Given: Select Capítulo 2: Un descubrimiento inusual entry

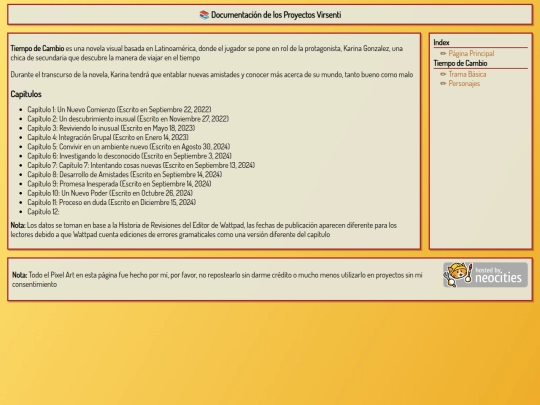Looking at the screenshot, I should tap(128, 119).
